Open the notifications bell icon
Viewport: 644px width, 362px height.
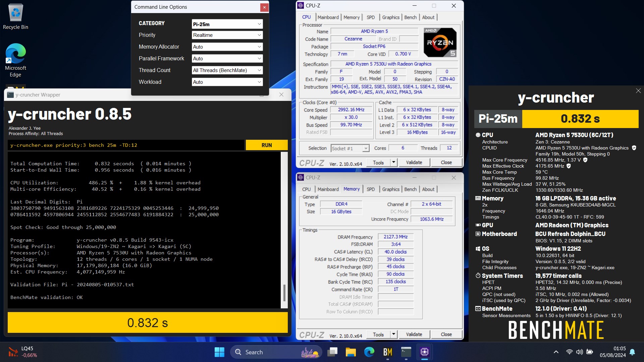(x=633, y=352)
